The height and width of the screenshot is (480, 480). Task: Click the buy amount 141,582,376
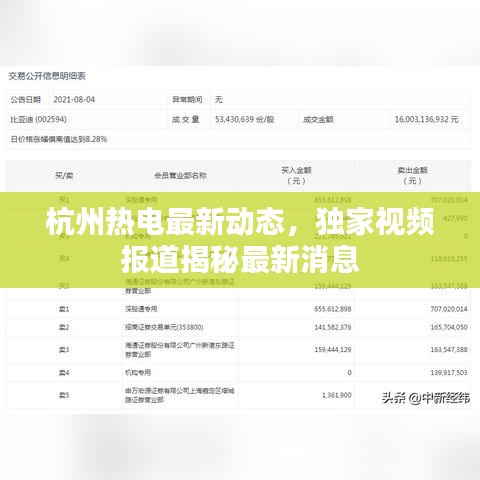pos(333,327)
